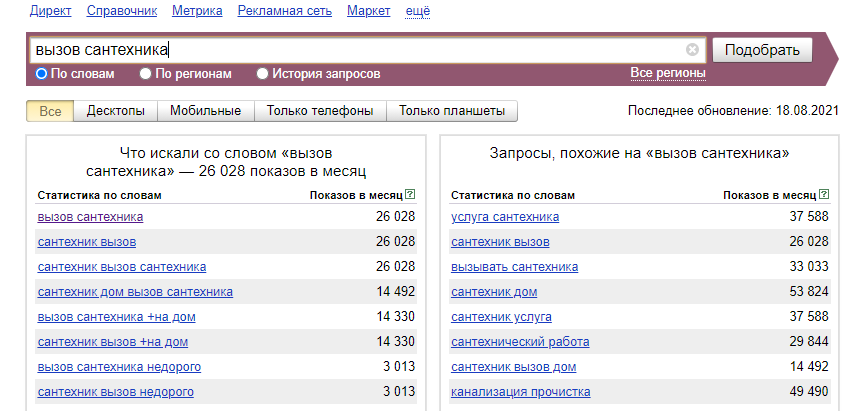Click the Подобрать button
Screen dimensions: 849x411
click(x=762, y=50)
